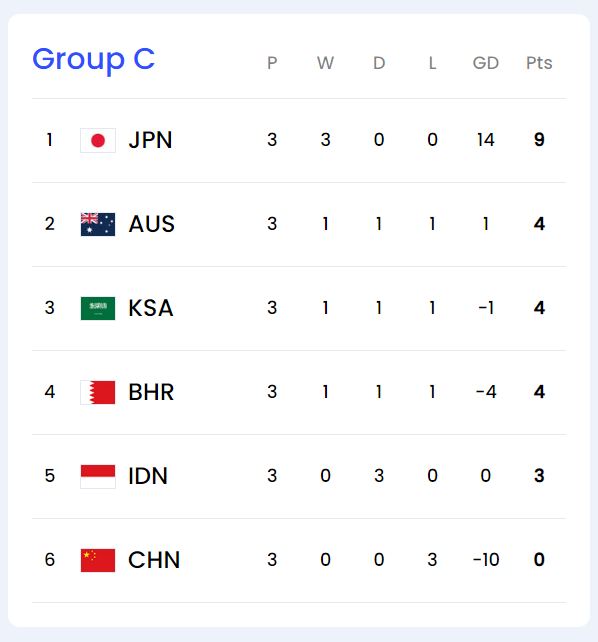Click the GD column header

point(486,63)
